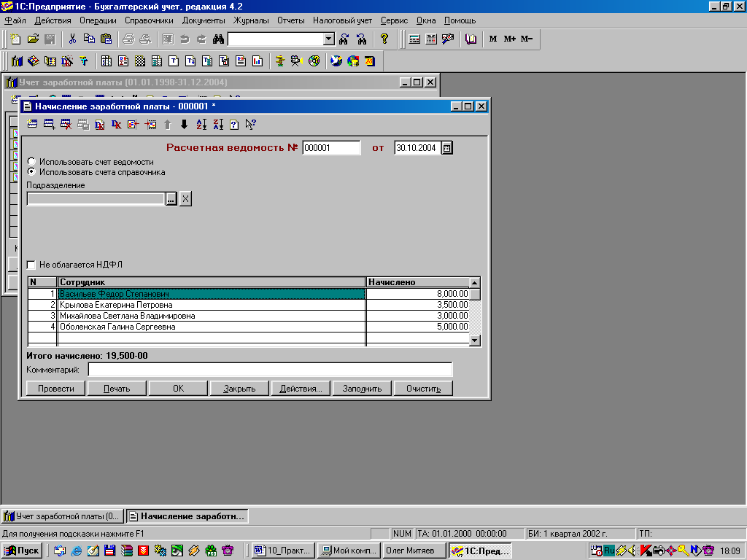The image size is (747, 560).
Task: Sort ascending with A-Z icon
Action: point(201,124)
